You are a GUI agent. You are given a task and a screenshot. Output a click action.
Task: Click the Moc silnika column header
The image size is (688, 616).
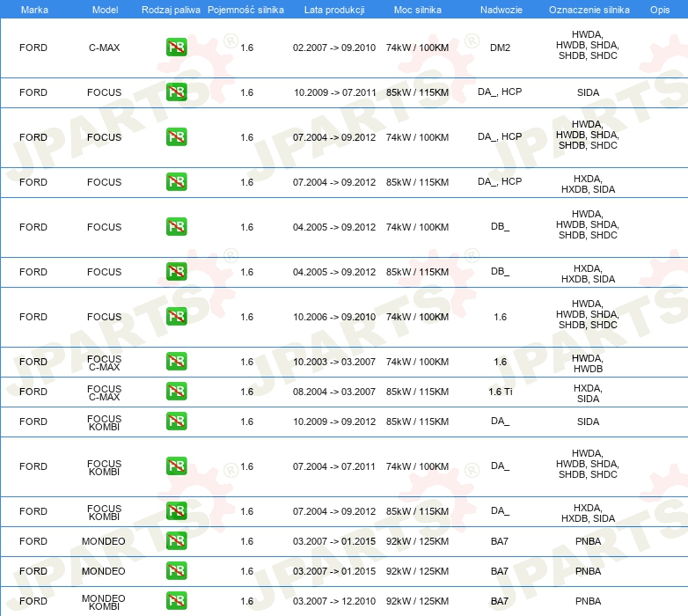click(418, 10)
